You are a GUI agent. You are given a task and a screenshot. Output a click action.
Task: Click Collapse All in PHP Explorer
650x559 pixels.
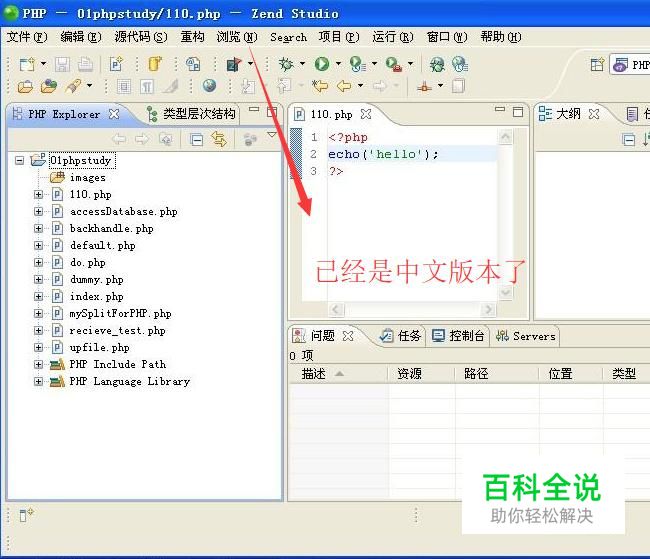[196, 140]
